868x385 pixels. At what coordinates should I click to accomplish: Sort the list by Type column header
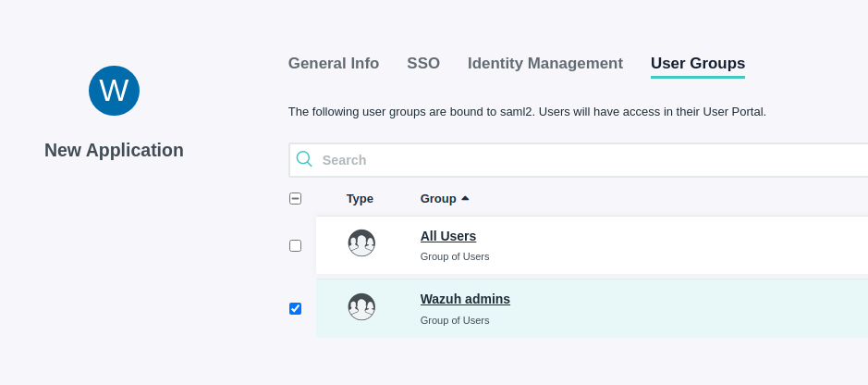360,198
